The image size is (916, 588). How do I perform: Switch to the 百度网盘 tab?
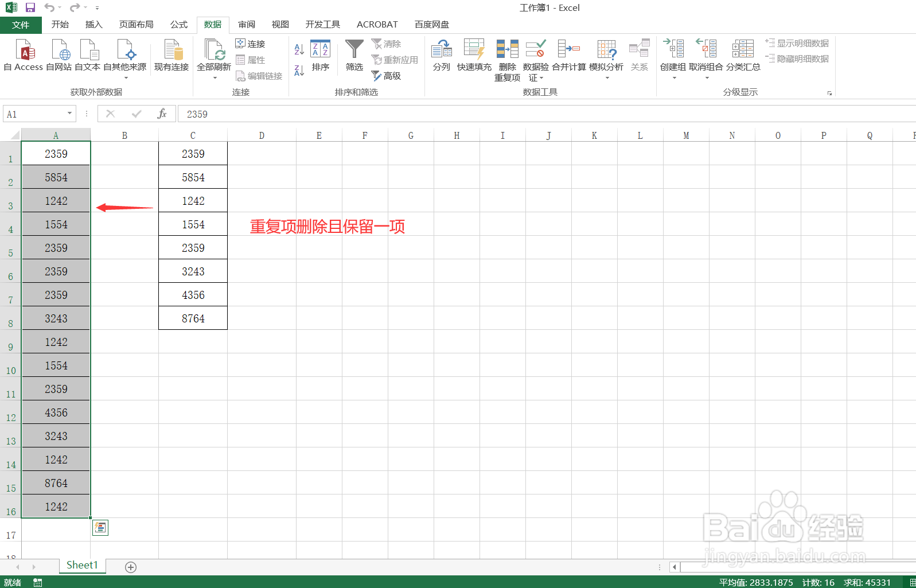[x=432, y=25]
